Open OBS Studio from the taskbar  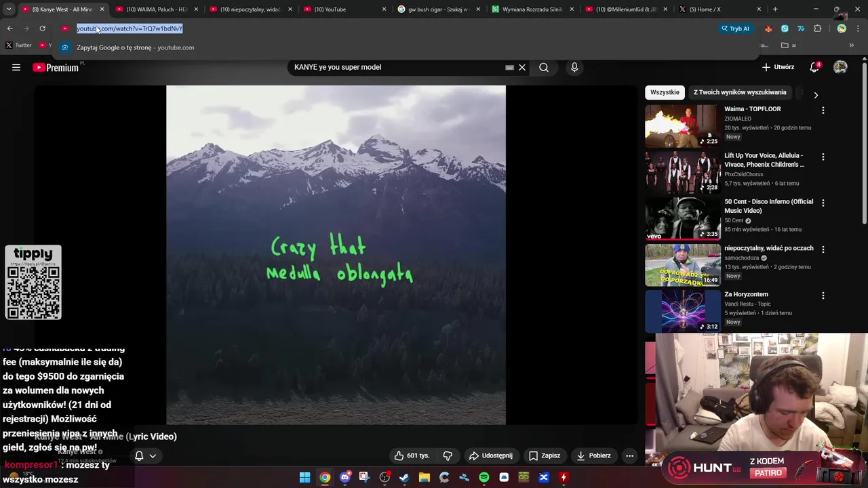[384, 477]
